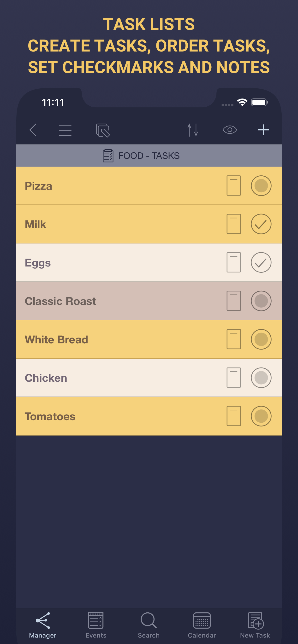Mark the Classic Roast task complete

[261, 301]
